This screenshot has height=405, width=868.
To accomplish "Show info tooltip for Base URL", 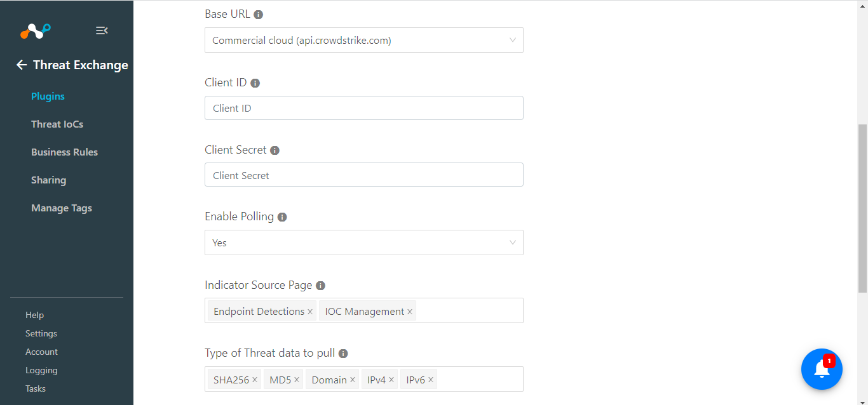I will click(x=258, y=15).
